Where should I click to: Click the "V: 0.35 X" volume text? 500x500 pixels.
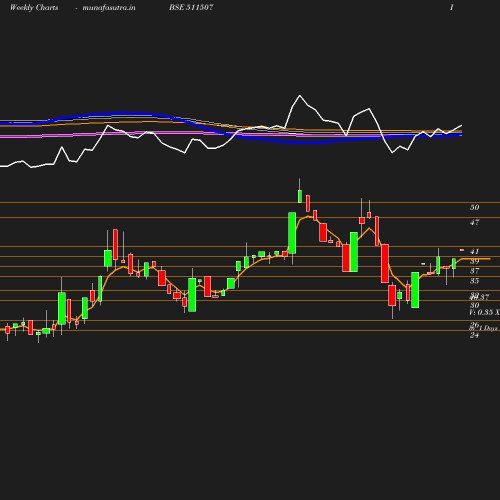point(484,312)
